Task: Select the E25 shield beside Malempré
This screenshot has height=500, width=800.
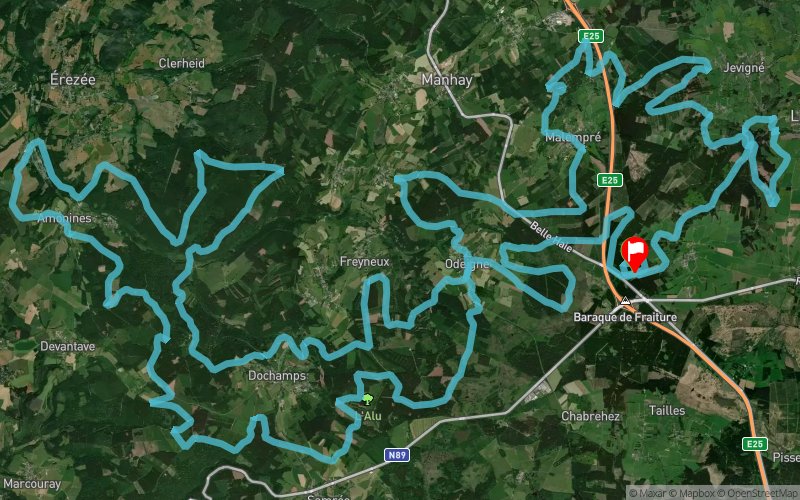Action: click(610, 180)
